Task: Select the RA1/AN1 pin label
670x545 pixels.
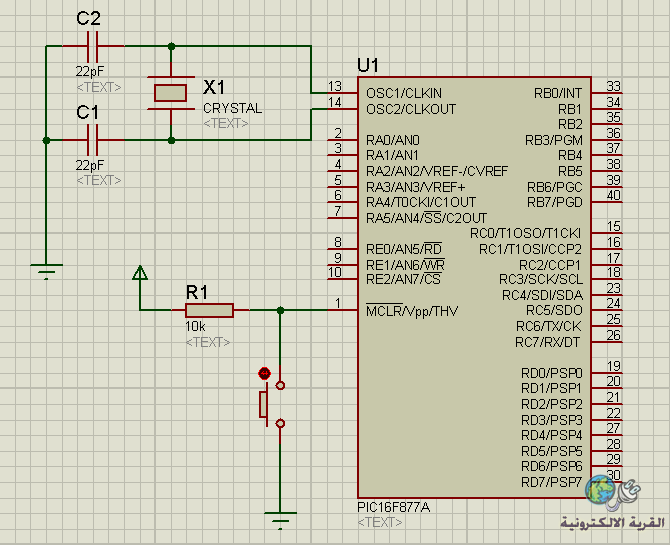Action: (392, 156)
